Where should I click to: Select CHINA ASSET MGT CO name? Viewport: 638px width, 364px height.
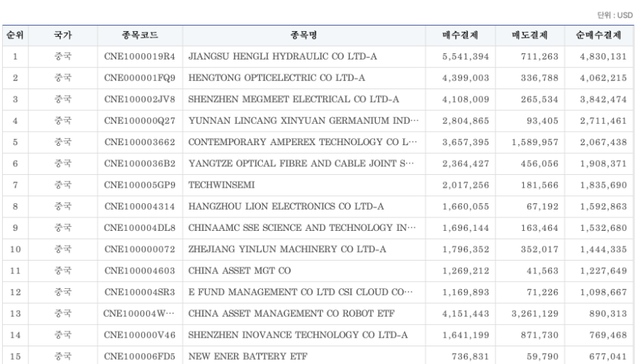(x=240, y=271)
